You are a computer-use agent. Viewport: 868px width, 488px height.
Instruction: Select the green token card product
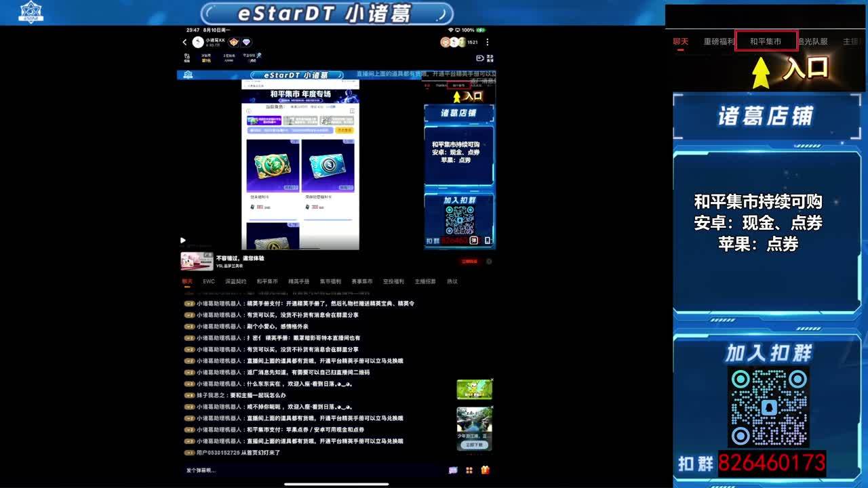click(273, 166)
